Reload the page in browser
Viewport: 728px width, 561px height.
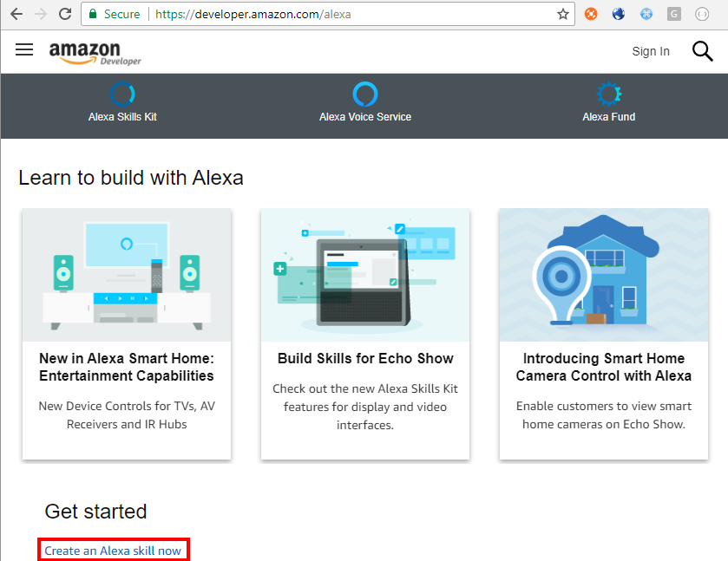tap(65, 15)
